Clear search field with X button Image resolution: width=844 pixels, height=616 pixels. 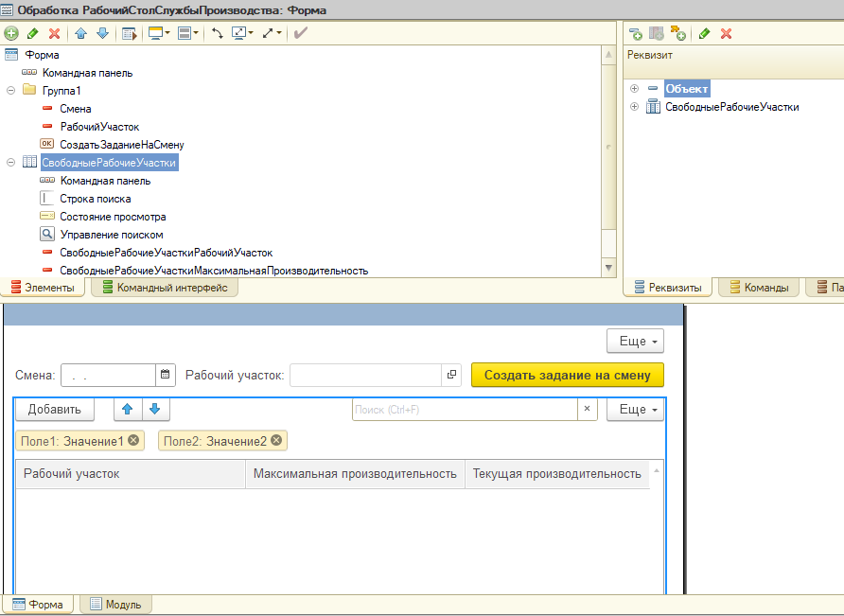(x=587, y=410)
